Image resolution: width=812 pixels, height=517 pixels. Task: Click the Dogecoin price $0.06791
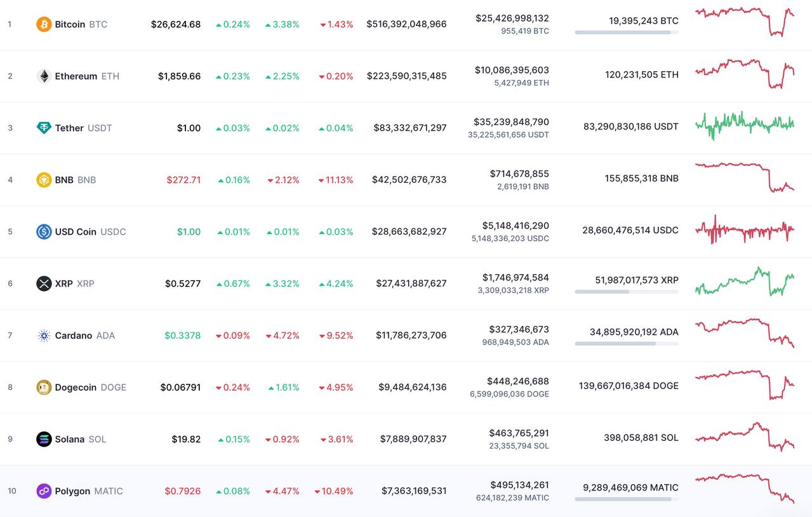pos(180,387)
